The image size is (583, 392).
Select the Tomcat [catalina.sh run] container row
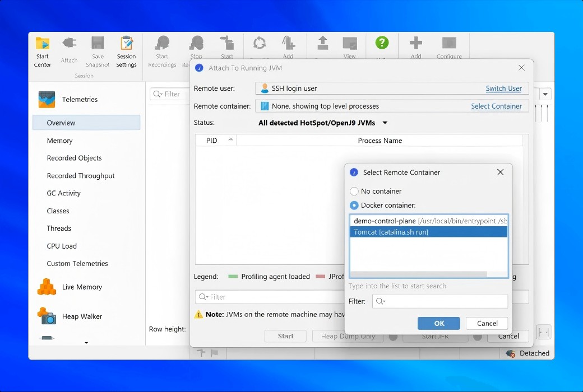pos(429,232)
